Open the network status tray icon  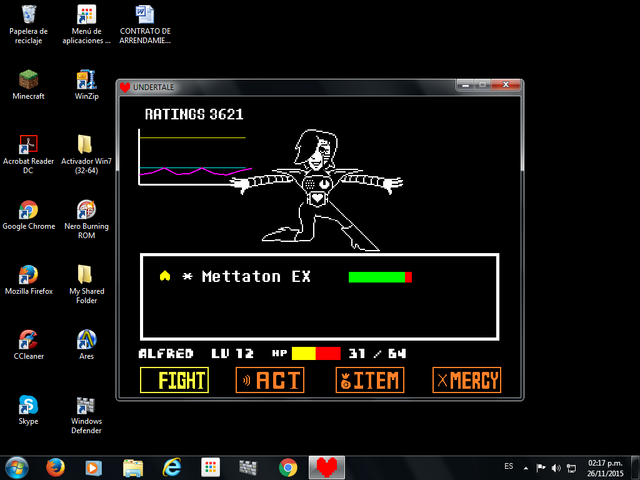[x=571, y=468]
